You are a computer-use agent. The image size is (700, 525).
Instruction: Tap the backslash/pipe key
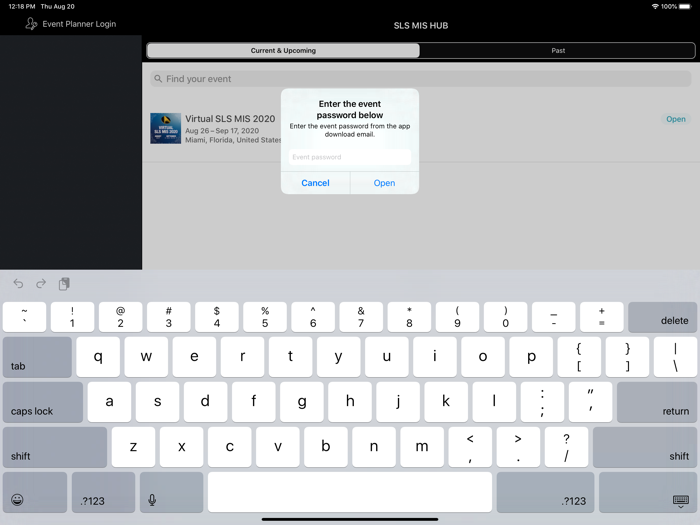(675, 358)
